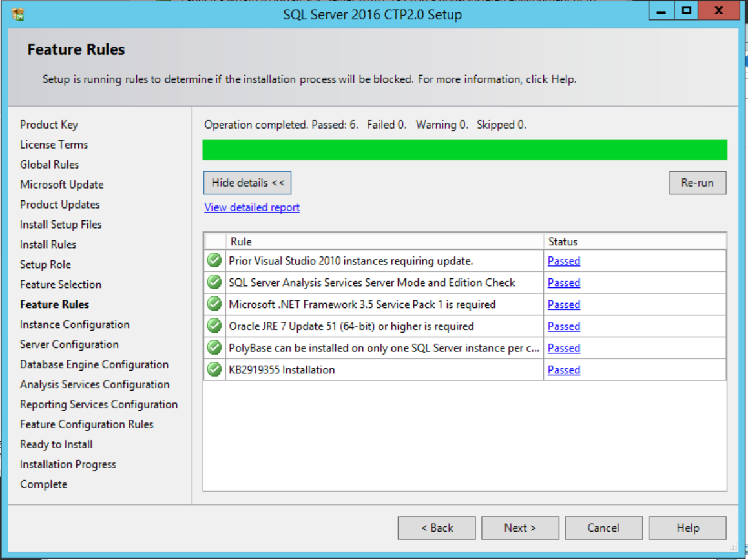Select the Install Rules step in the sidebar
The width and height of the screenshot is (748, 560).
tap(48, 245)
